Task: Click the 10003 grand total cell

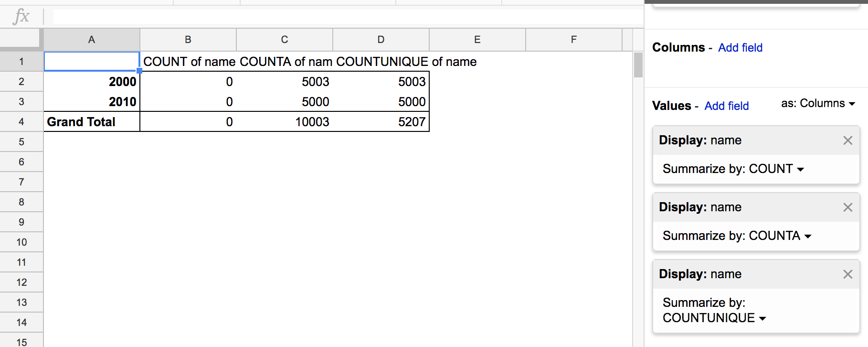Action: tap(285, 122)
